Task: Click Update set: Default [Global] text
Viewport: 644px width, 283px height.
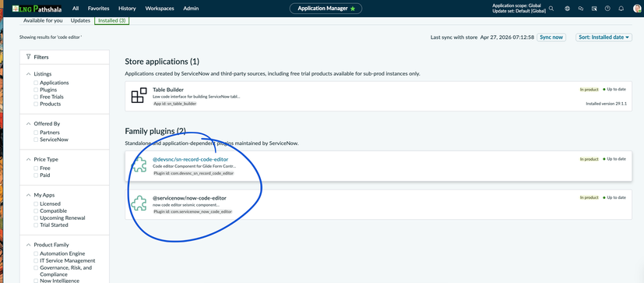Action: (519, 11)
